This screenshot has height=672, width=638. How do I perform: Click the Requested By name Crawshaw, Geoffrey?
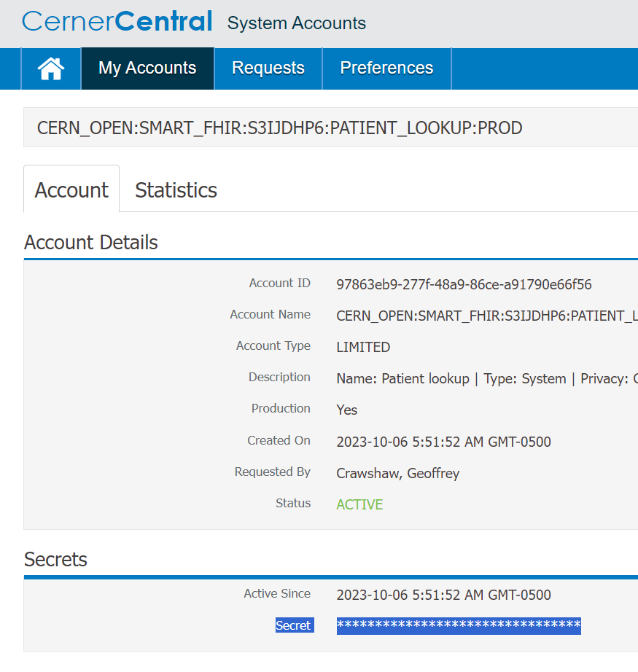(x=397, y=473)
